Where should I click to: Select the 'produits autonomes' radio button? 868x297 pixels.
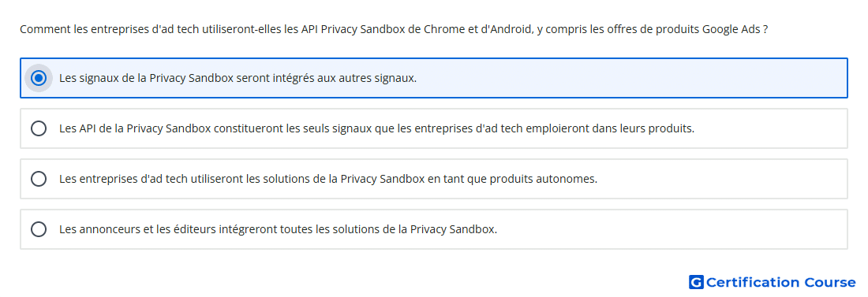click(x=39, y=179)
